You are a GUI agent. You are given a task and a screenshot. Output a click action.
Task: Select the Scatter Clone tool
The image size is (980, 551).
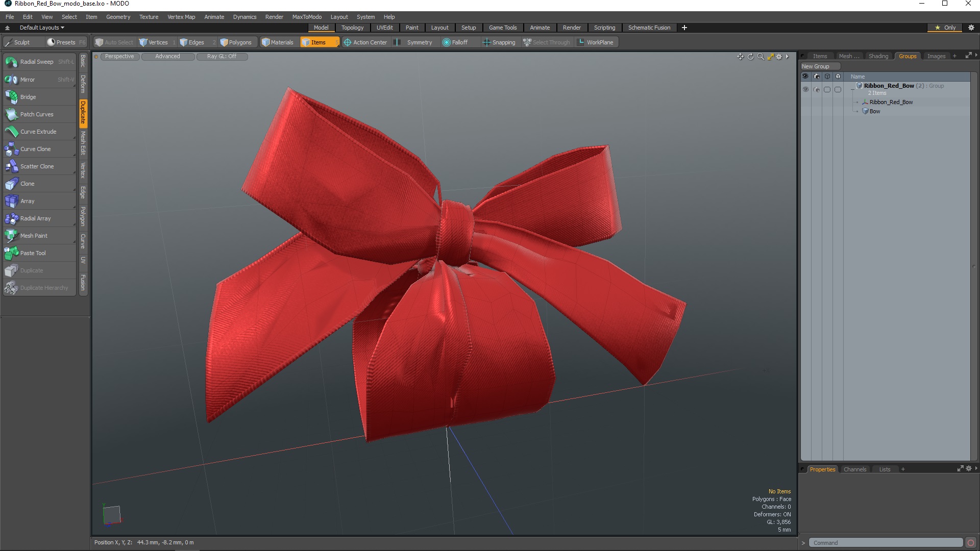[37, 166]
